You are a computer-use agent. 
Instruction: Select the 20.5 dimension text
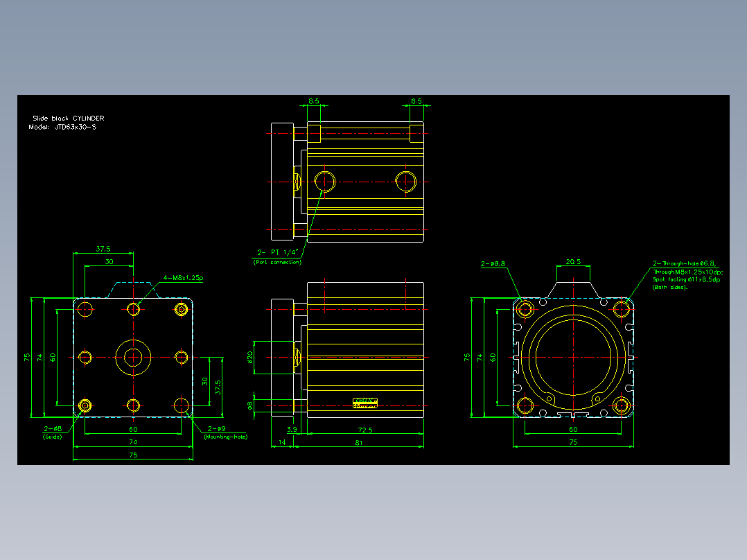click(573, 262)
